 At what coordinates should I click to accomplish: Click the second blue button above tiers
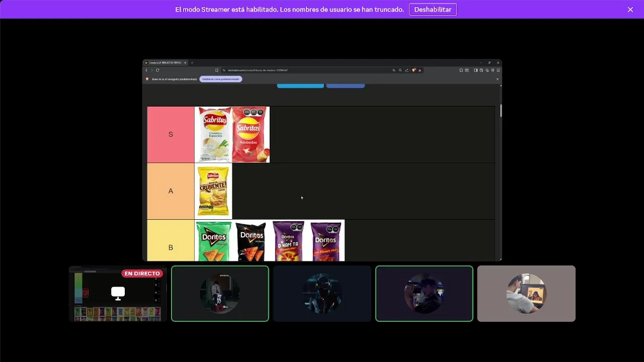(x=346, y=85)
